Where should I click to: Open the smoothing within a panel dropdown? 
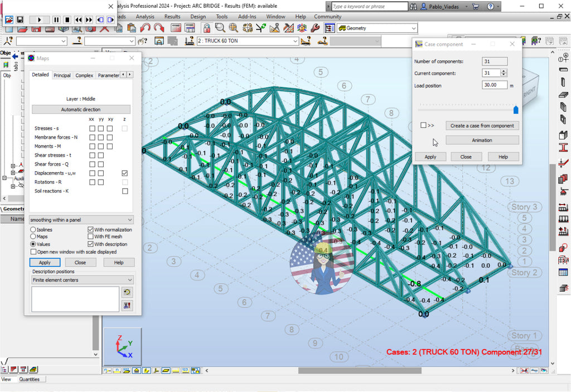click(130, 219)
